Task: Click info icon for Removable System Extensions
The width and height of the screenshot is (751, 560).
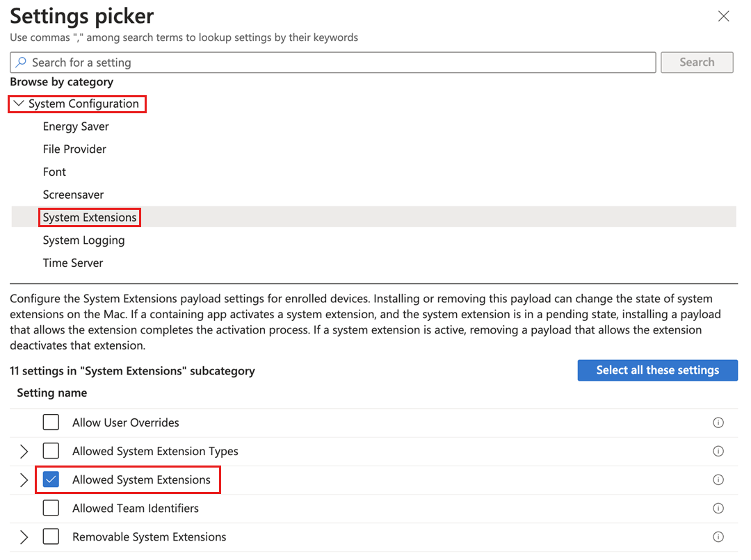Action: pos(718,536)
